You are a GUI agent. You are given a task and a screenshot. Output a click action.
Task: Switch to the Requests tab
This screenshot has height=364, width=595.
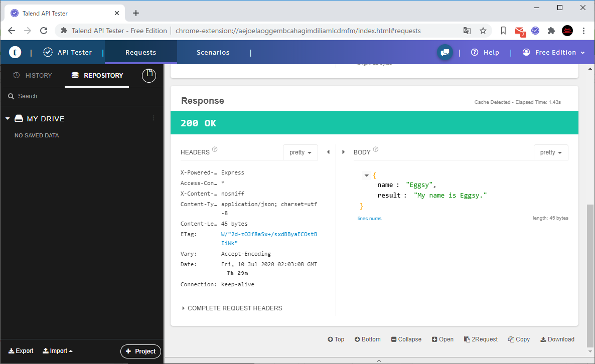click(x=141, y=52)
